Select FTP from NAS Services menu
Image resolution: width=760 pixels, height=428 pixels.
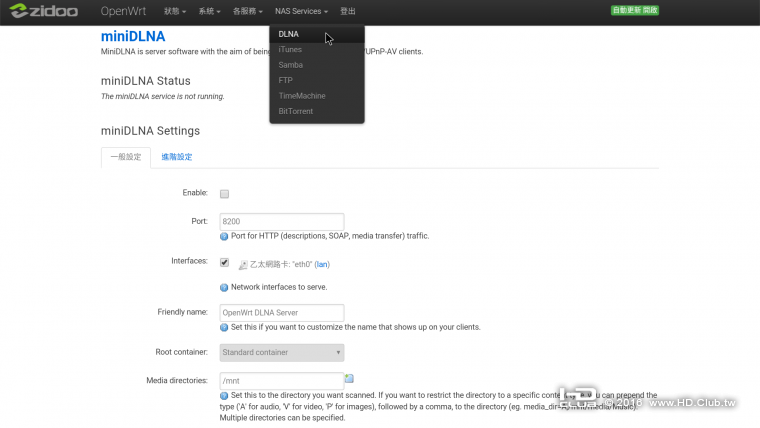pyautogui.click(x=317, y=80)
